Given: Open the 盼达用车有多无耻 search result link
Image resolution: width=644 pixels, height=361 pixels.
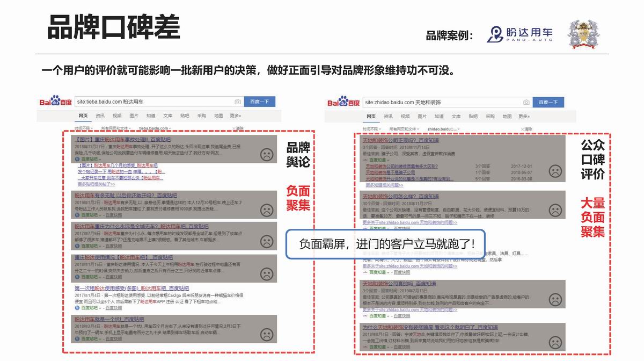Looking at the screenshot, I should coord(126,195).
